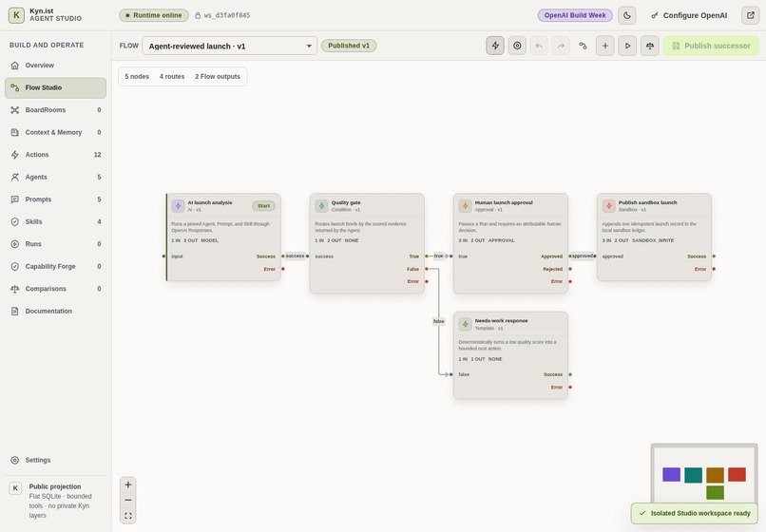Open Agents in the sidebar

pyautogui.click(x=55, y=177)
